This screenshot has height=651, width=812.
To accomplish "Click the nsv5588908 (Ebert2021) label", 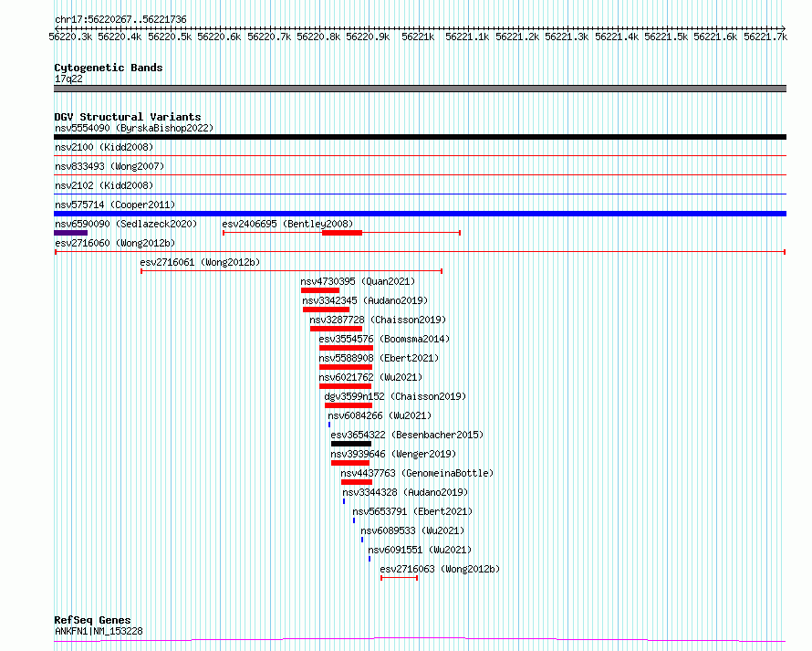I will point(379,358).
